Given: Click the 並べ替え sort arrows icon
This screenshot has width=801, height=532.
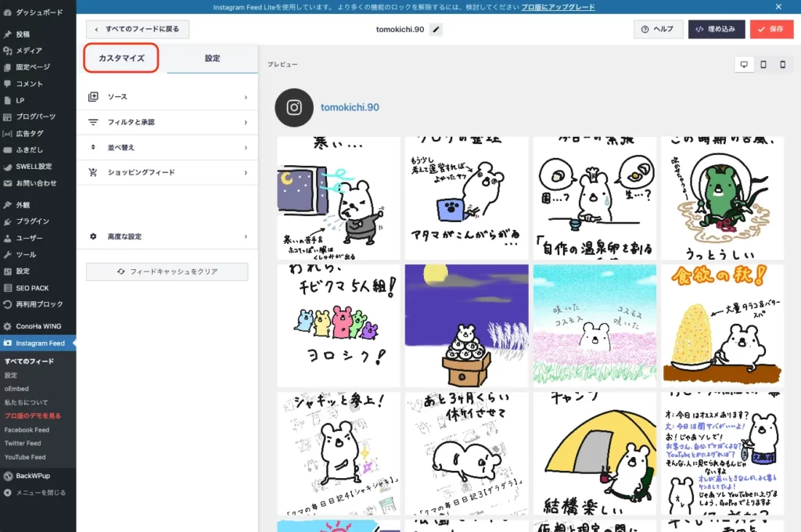Looking at the screenshot, I should [93, 147].
